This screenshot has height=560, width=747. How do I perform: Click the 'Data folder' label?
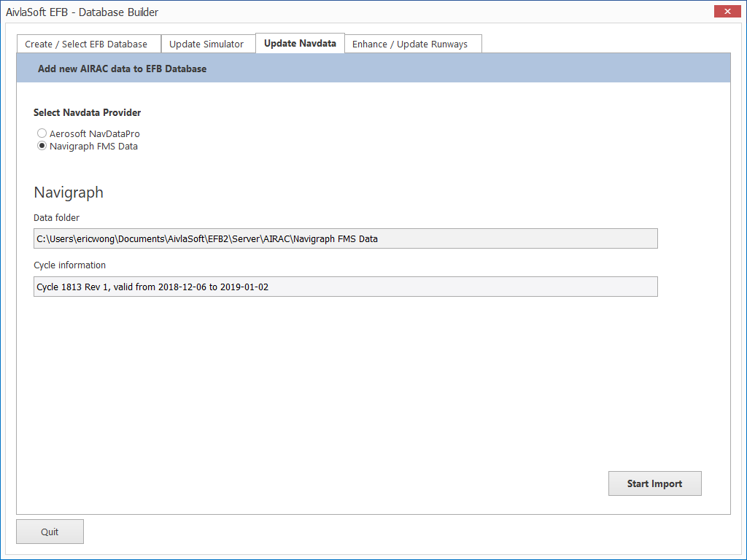pos(57,217)
